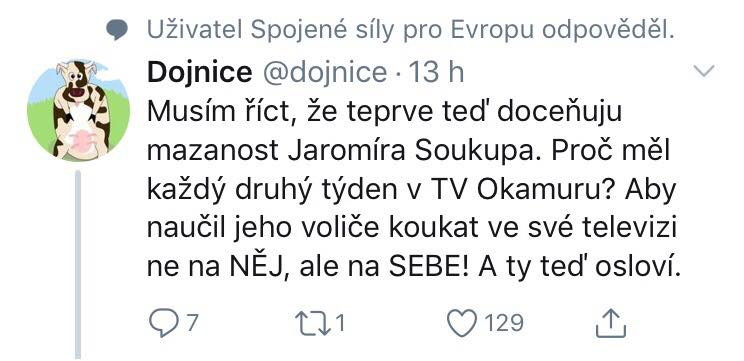744x361 pixels.
Task: Click the reply count number 7
Action: (191, 324)
